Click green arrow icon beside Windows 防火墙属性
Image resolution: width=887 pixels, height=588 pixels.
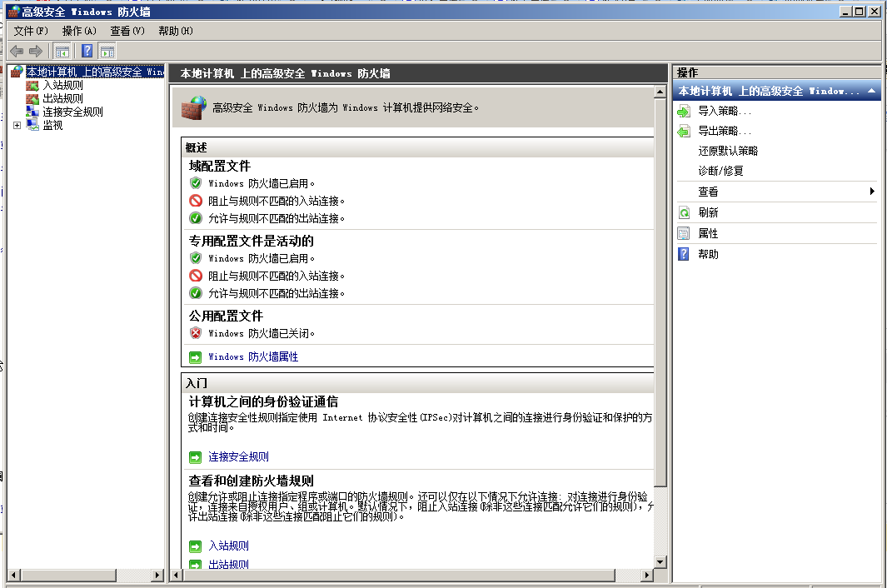(x=195, y=357)
